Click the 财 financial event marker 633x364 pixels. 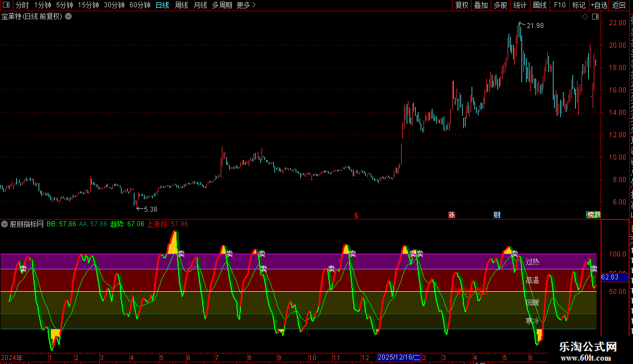pyautogui.click(x=497, y=215)
